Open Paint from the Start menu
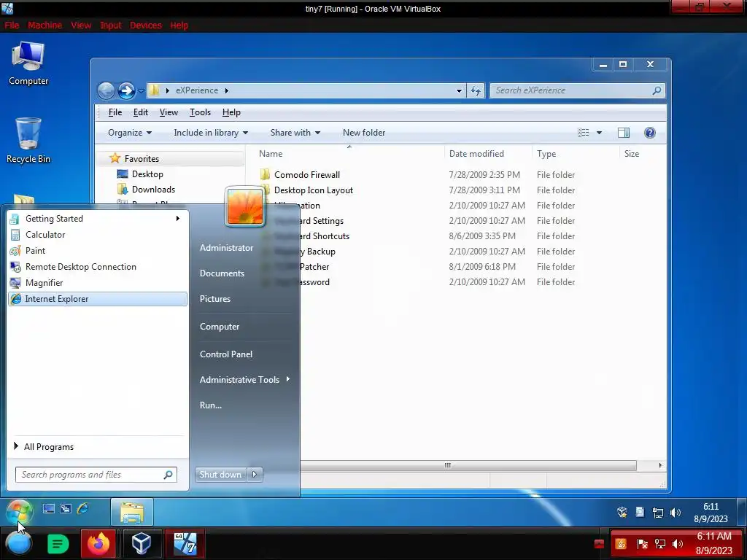 click(98, 251)
